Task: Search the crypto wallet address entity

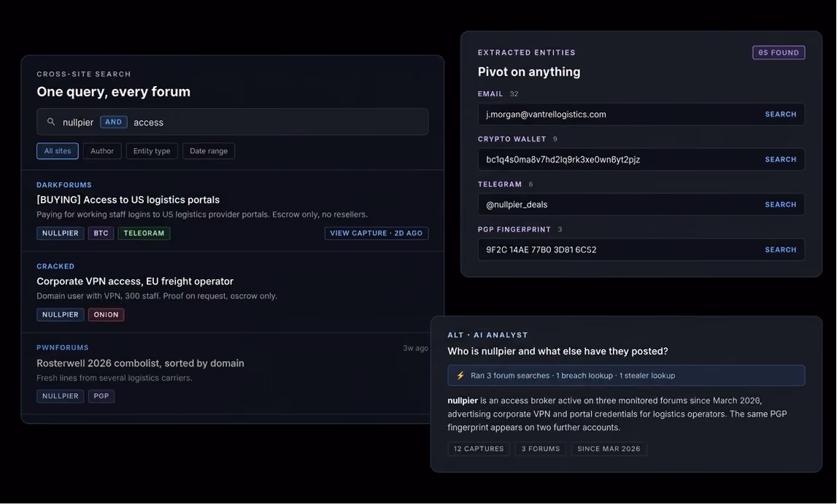Action: point(780,160)
